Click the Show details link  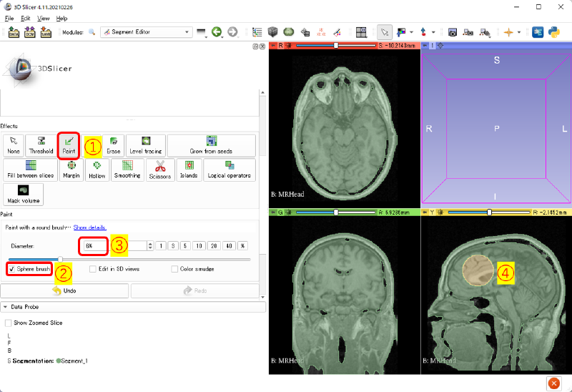(x=89, y=227)
